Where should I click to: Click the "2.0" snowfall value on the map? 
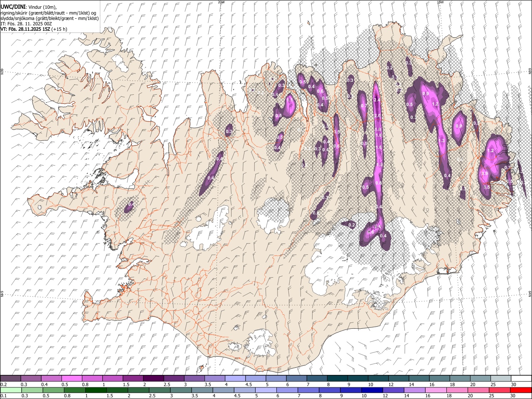coord(377,116)
